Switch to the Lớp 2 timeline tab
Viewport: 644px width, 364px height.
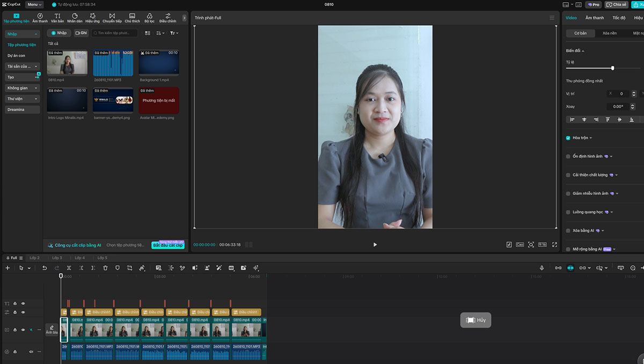point(34,258)
